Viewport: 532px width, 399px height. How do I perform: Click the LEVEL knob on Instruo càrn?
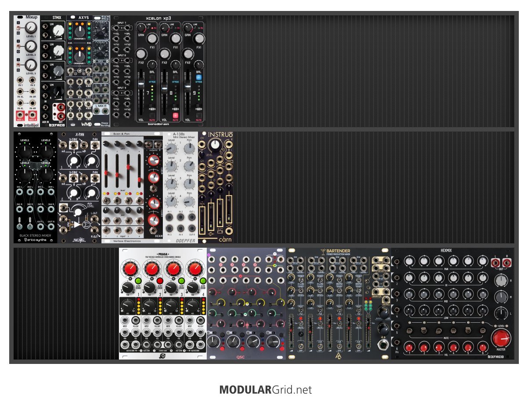click(215, 145)
